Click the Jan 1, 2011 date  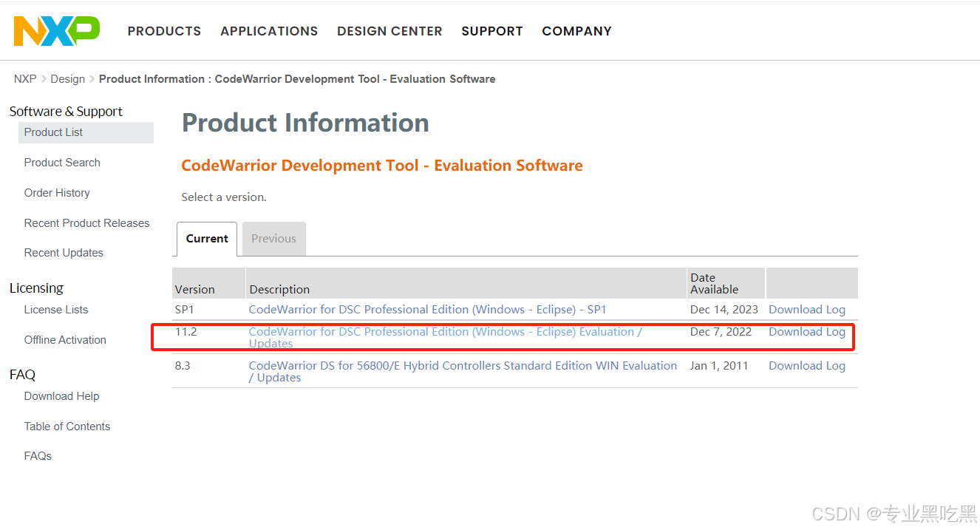click(719, 366)
